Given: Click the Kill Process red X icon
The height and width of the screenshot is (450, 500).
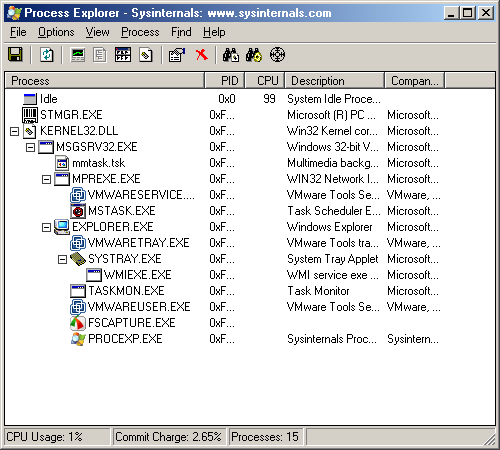Looking at the screenshot, I should [x=202, y=55].
